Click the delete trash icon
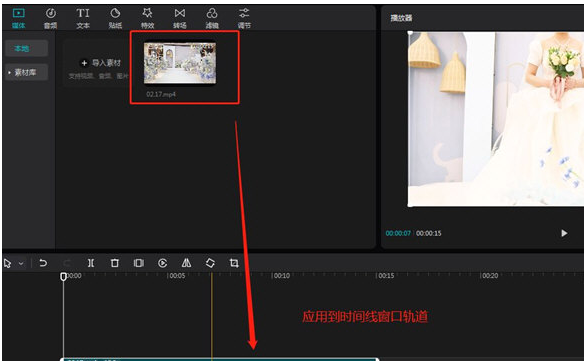The height and width of the screenshot is (361, 584). pyautogui.click(x=115, y=263)
